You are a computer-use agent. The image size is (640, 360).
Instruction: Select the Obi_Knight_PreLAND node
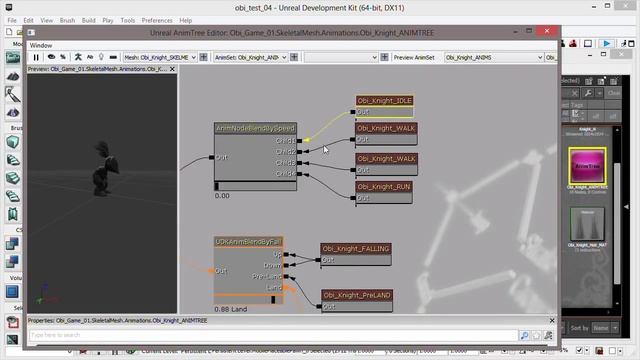(357, 295)
